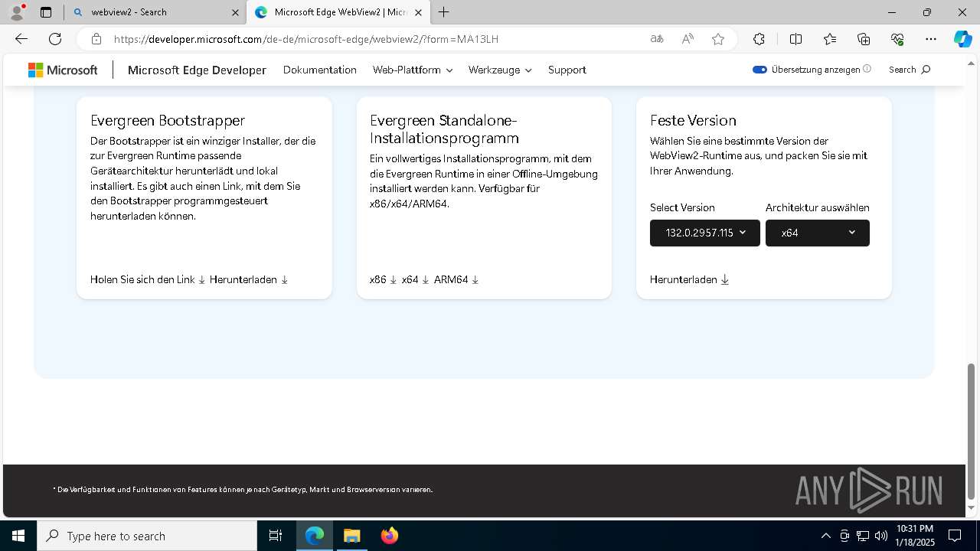Refresh the current page
The width and height of the screenshot is (980, 551).
[x=55, y=39]
